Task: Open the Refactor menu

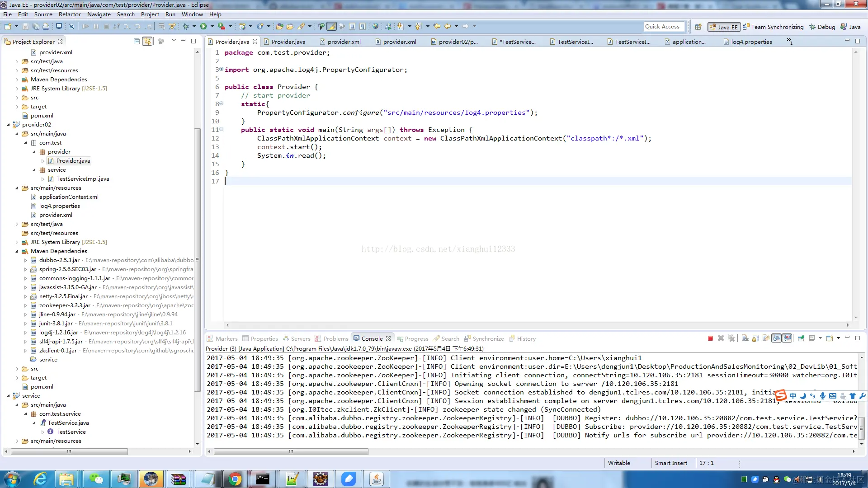Action: [69, 14]
